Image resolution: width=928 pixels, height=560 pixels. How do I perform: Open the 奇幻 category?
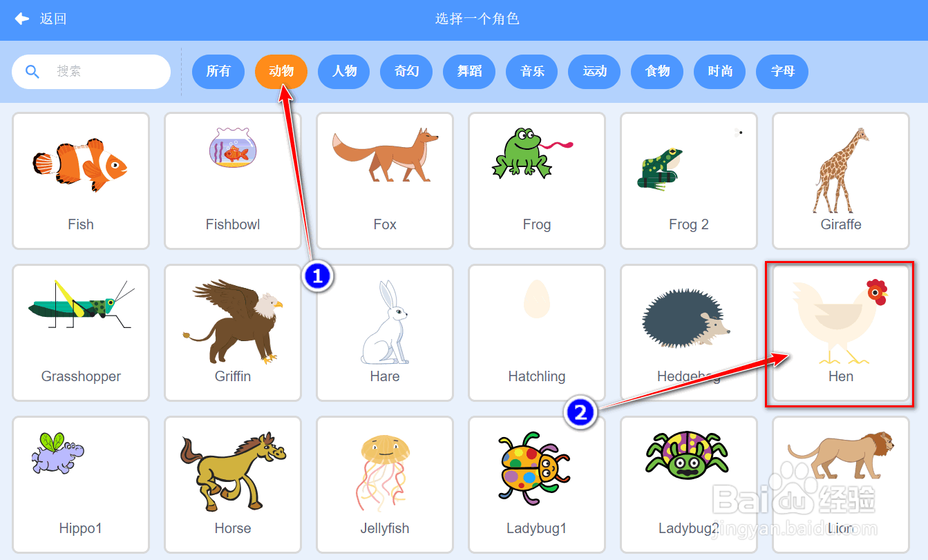(407, 71)
